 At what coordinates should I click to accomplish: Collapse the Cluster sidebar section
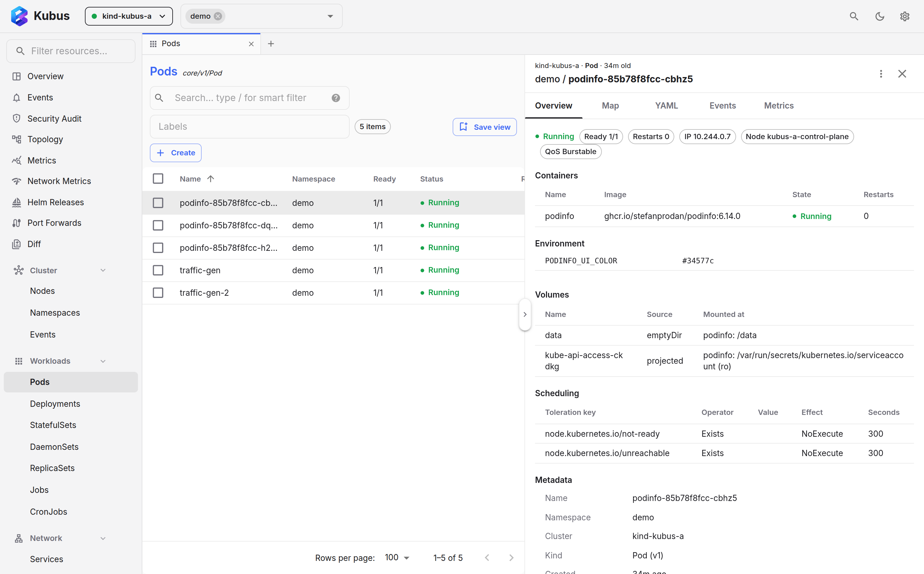103,270
